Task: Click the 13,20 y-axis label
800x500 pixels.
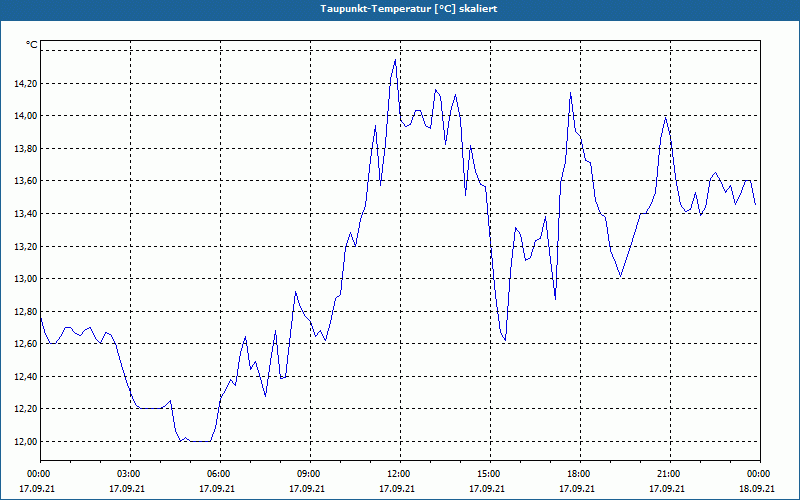Action: 26,246
